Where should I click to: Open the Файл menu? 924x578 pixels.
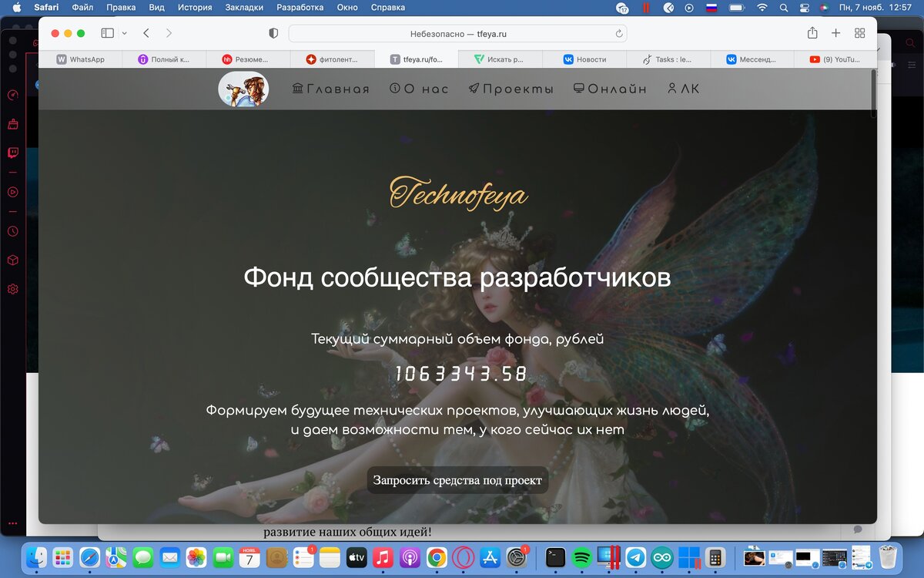tap(82, 8)
